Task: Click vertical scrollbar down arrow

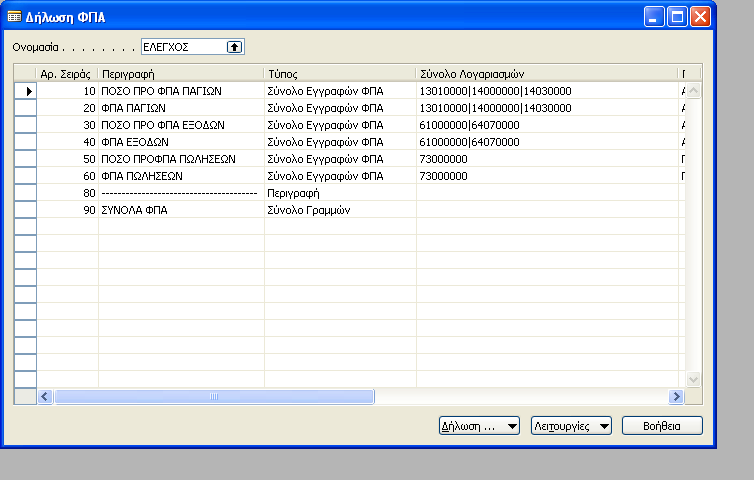Action: coord(693,379)
